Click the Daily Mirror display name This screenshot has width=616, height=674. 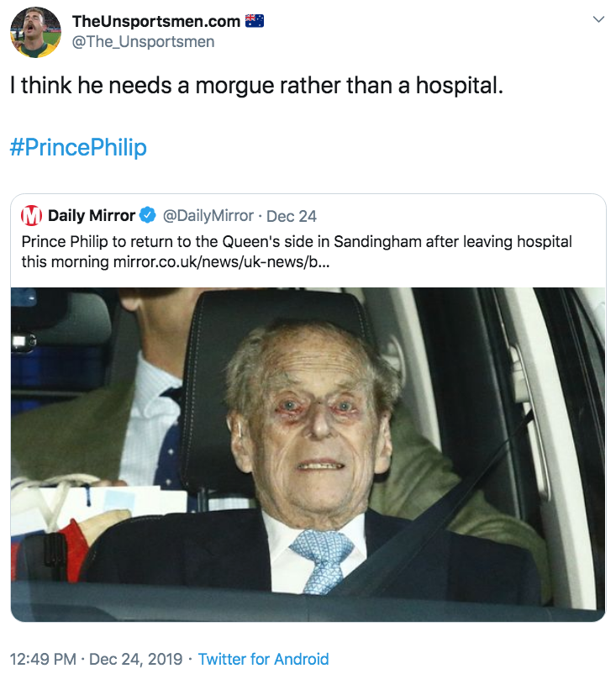coord(93,215)
